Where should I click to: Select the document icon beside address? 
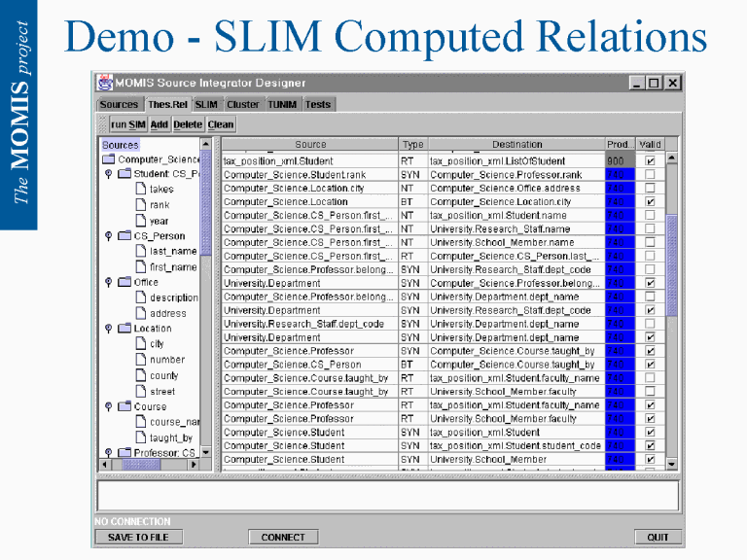tap(140, 313)
